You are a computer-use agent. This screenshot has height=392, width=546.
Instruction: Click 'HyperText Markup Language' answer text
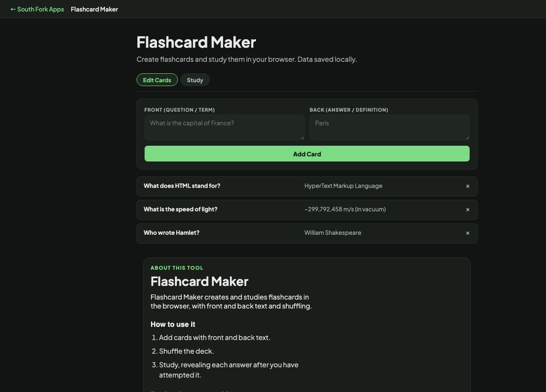pyautogui.click(x=343, y=186)
